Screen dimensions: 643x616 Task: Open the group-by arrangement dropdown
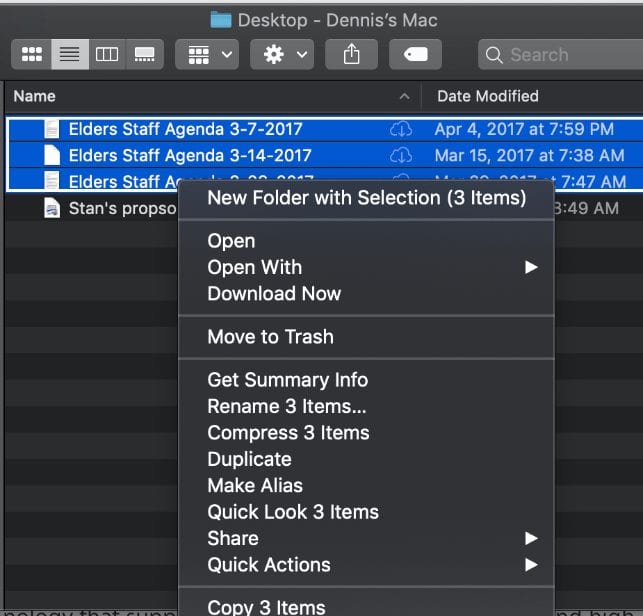coord(207,55)
